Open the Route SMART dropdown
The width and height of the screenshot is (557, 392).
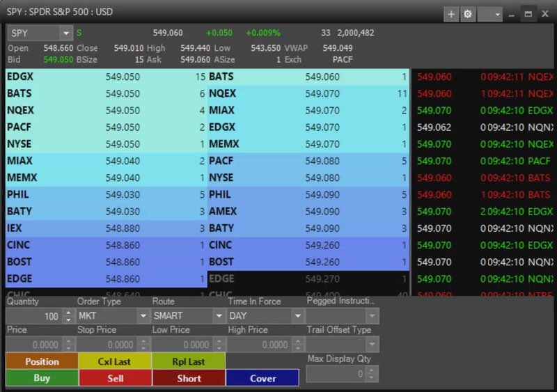coord(215,316)
